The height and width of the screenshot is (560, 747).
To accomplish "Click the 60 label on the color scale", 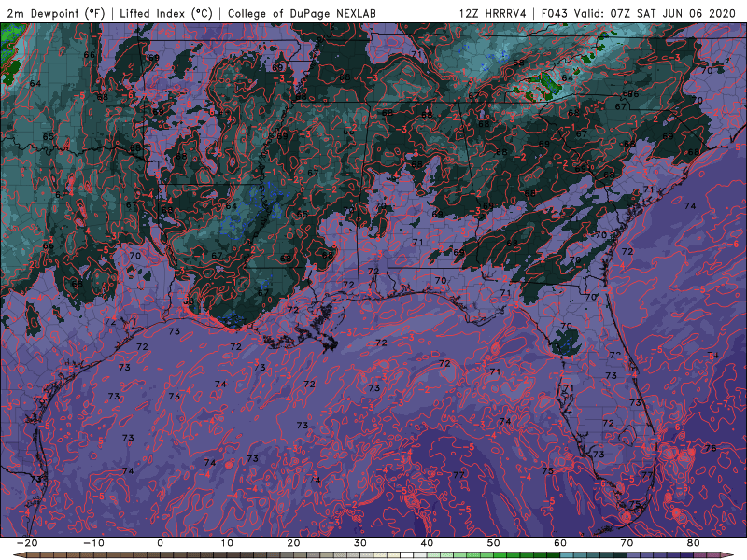I will (x=560, y=543).
